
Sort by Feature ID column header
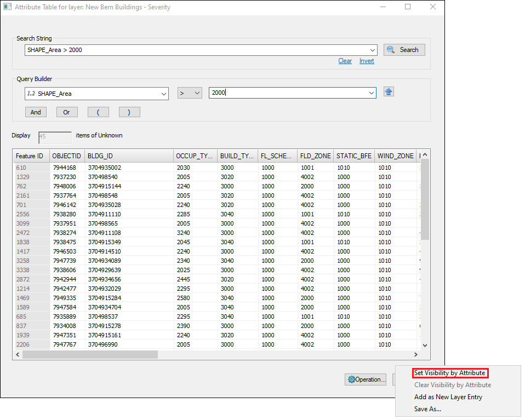coord(31,156)
